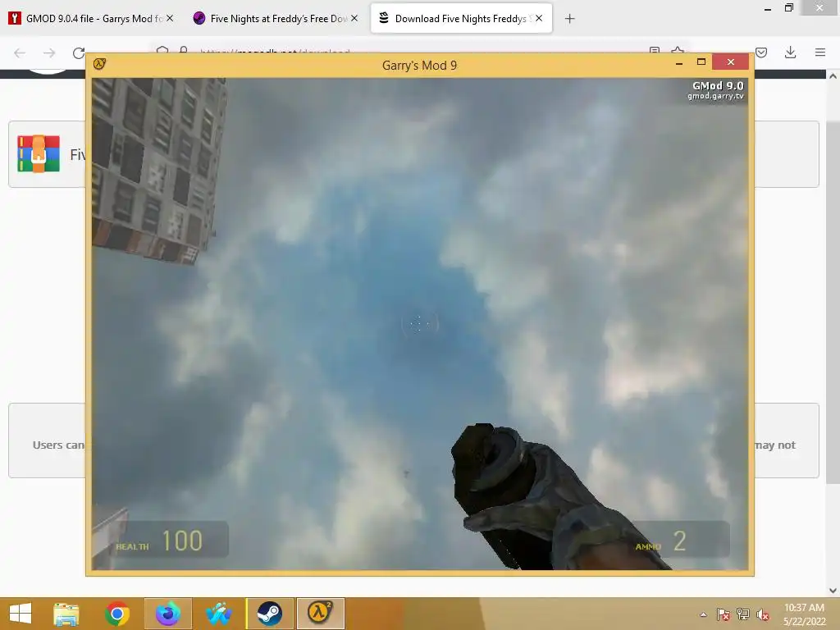
Task: Click the crosshair in the game view
Action: pyautogui.click(x=419, y=323)
